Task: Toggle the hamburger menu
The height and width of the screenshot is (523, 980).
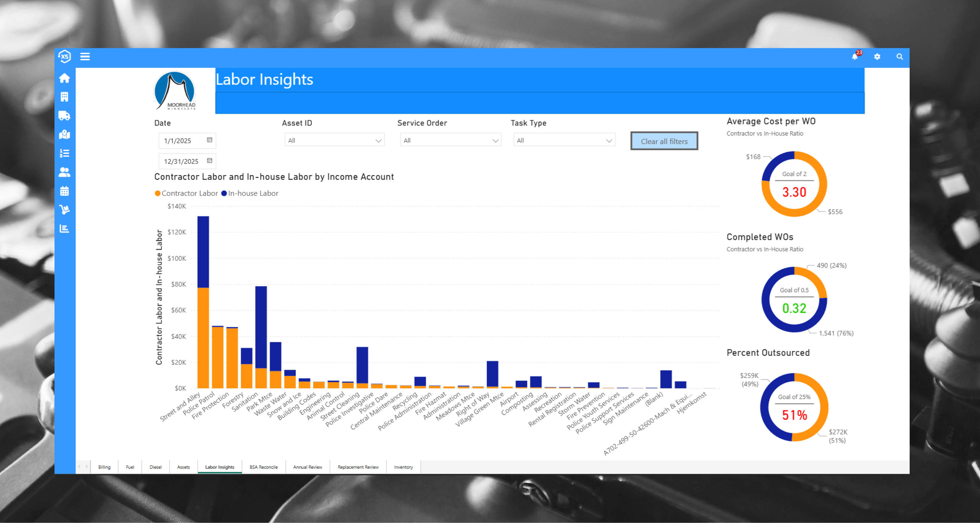Action: 85,57
